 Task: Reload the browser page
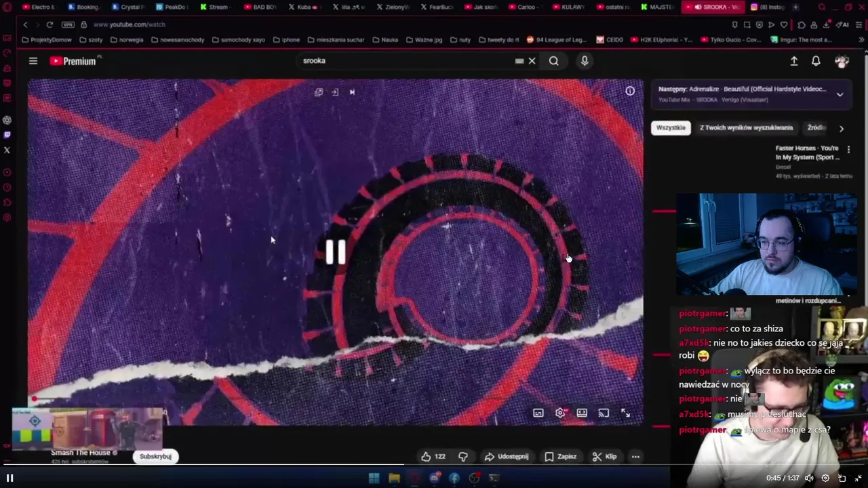pyautogui.click(x=50, y=24)
